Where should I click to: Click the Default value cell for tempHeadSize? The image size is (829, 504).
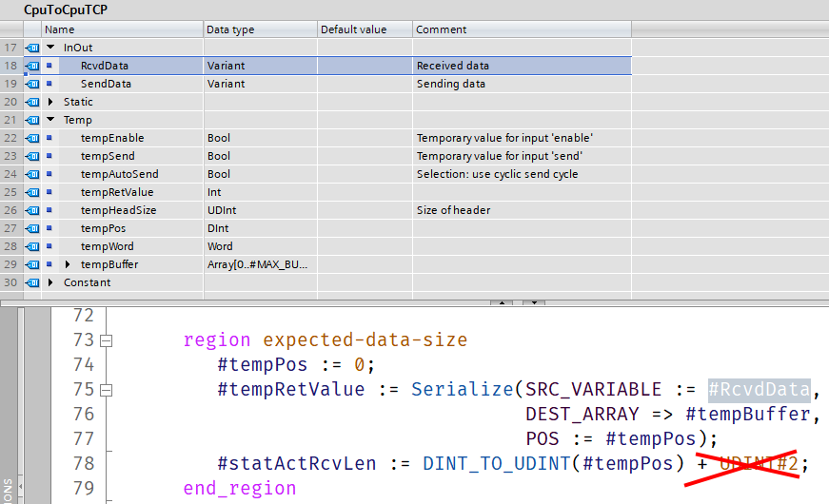pos(365,210)
